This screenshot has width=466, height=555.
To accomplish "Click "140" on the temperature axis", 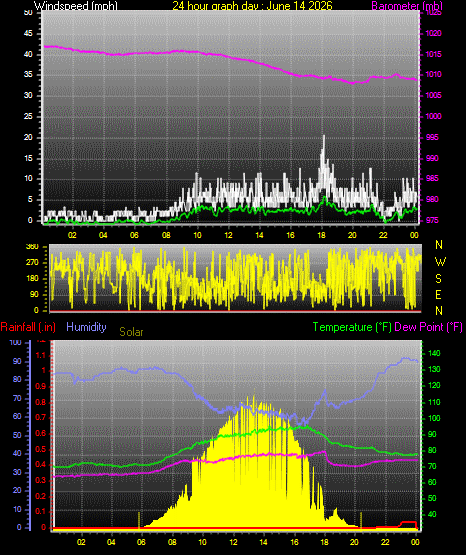I will 434,353.
